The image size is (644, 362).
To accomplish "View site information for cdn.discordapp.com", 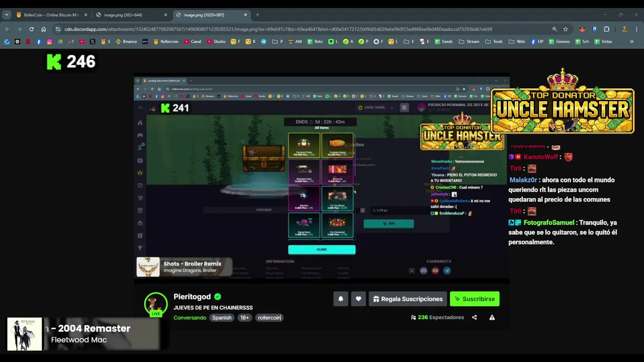I will pos(58,29).
